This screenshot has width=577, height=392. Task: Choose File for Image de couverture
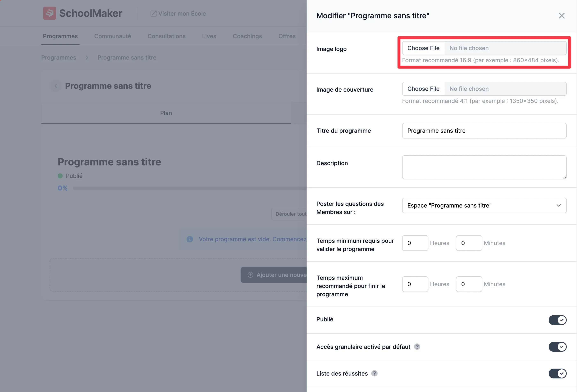click(x=423, y=89)
